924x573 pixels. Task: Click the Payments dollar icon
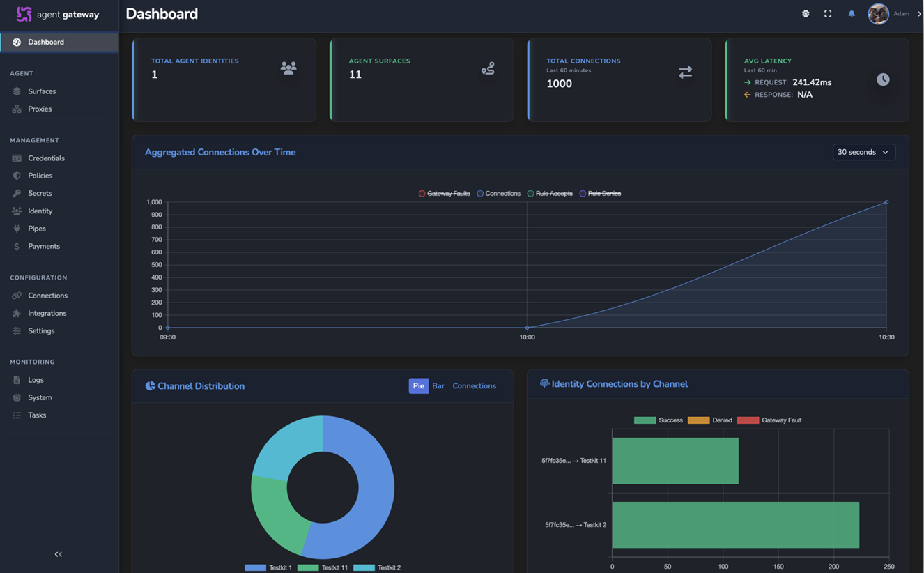coord(17,246)
